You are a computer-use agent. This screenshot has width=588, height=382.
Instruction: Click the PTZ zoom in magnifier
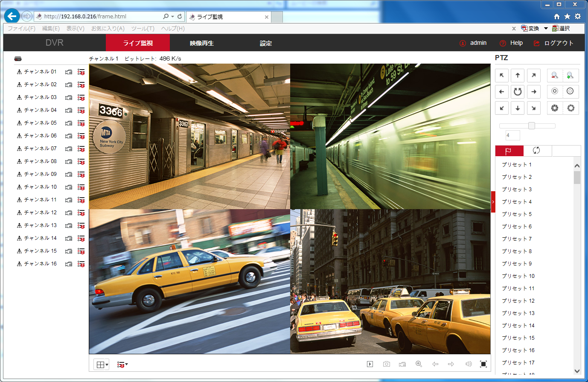[570, 76]
